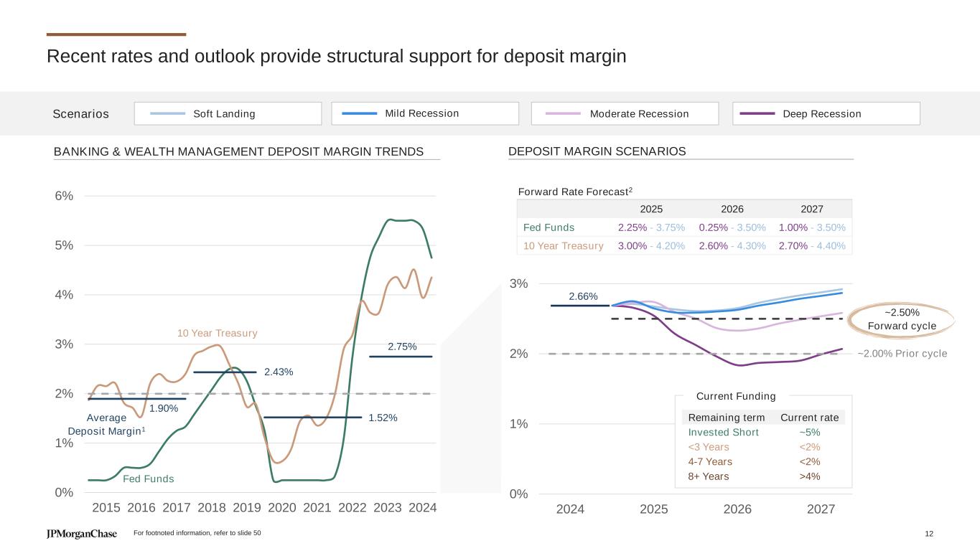Click the Deposit Margin Scenarios section heading
Viewport: 980px width, 551px height.
pos(597,151)
